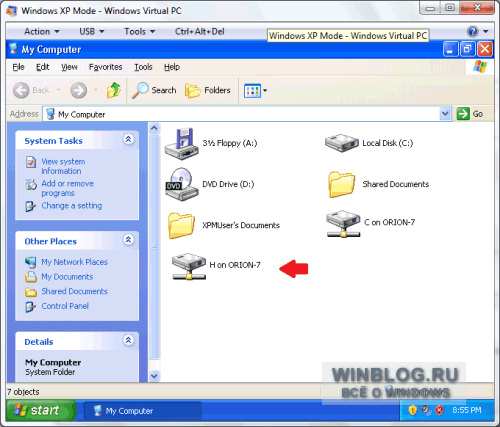The width and height of the screenshot is (500, 427).
Task: Click the XP Start button
Action: click(41, 410)
